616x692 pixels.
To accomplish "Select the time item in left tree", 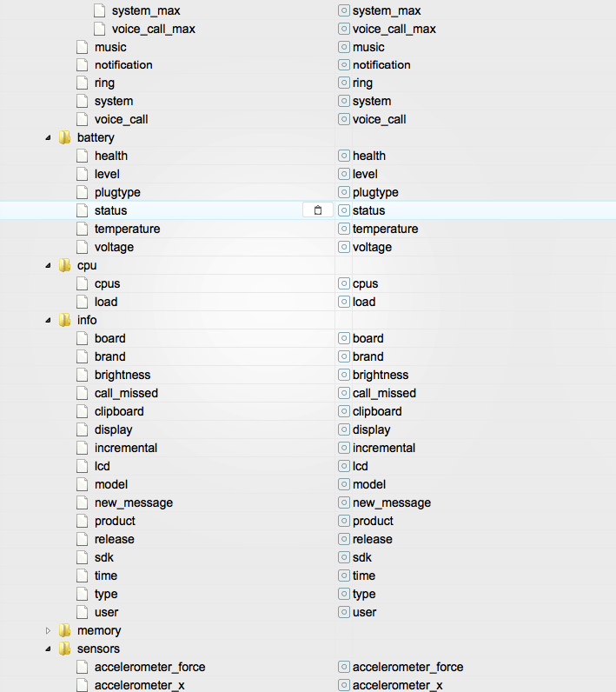I will pyautogui.click(x=106, y=576).
